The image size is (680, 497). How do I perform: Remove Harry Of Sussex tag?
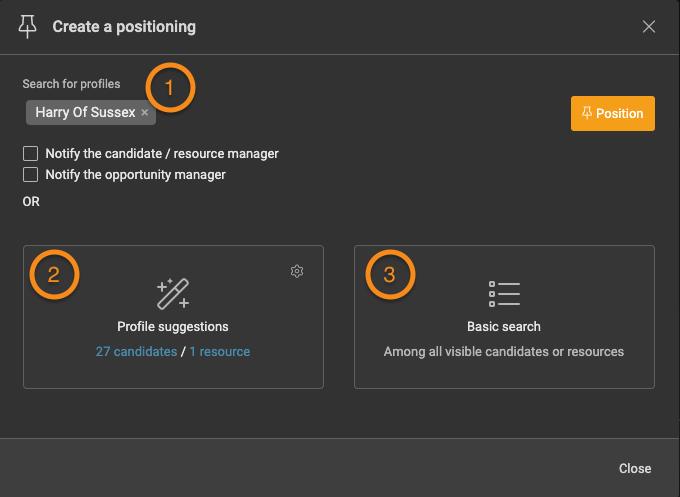tap(145, 112)
